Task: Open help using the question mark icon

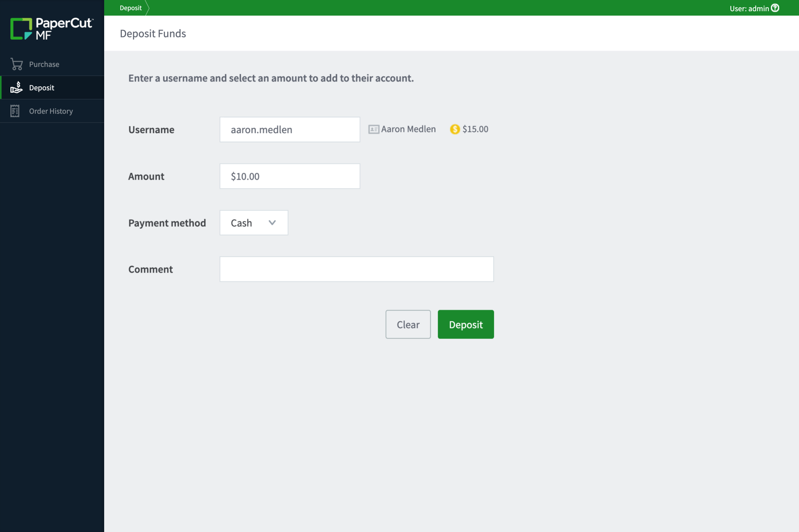Action: pos(775,8)
